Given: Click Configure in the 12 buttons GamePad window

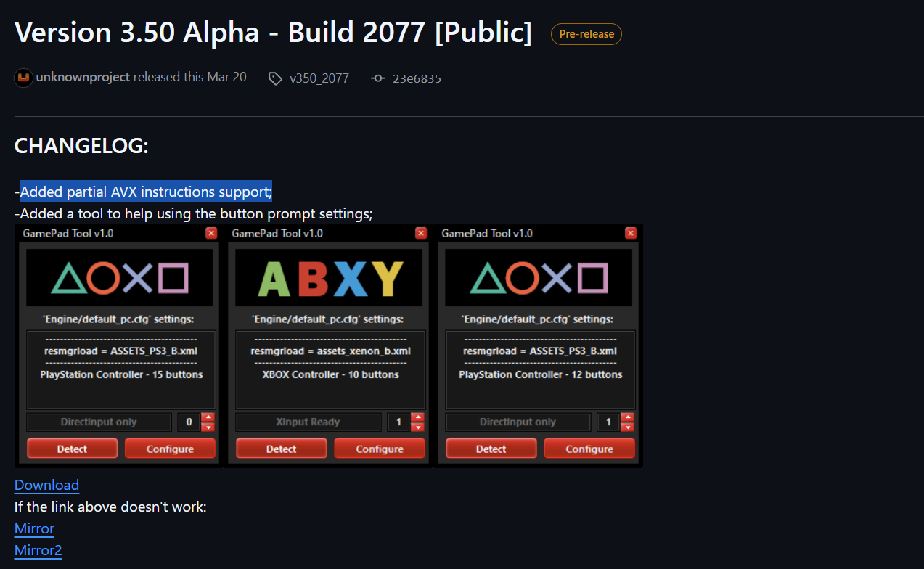Looking at the screenshot, I should [589, 449].
